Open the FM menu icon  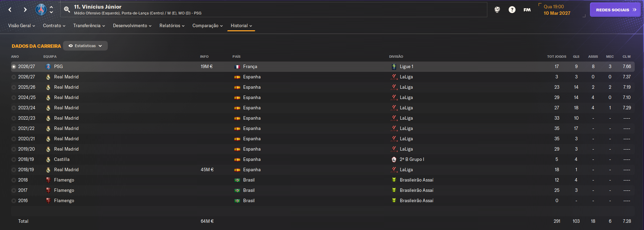click(x=527, y=10)
